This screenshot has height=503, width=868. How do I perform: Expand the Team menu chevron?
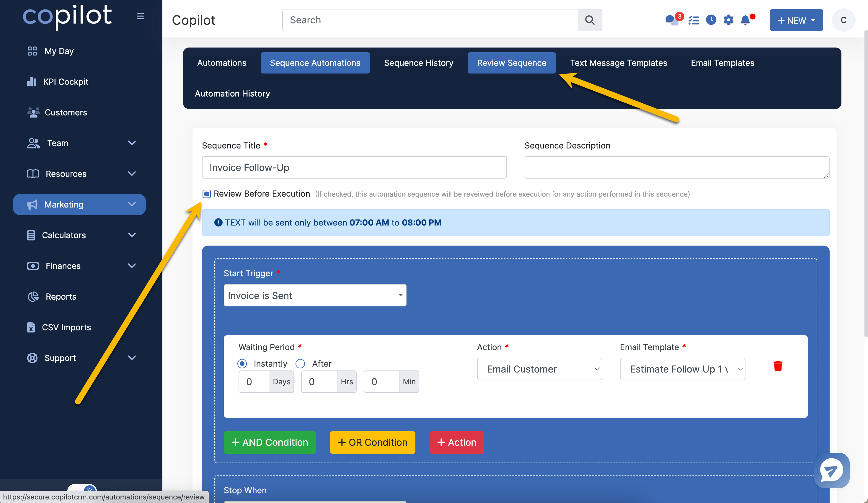(132, 143)
